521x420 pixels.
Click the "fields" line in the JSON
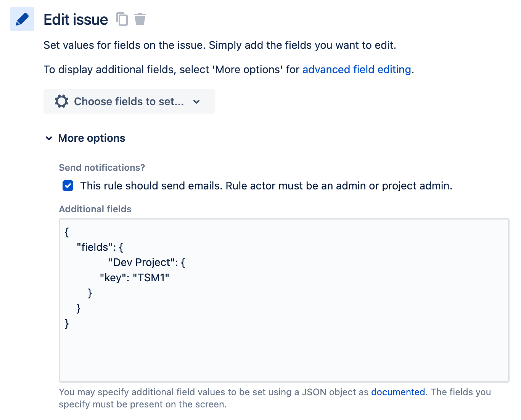(x=100, y=247)
